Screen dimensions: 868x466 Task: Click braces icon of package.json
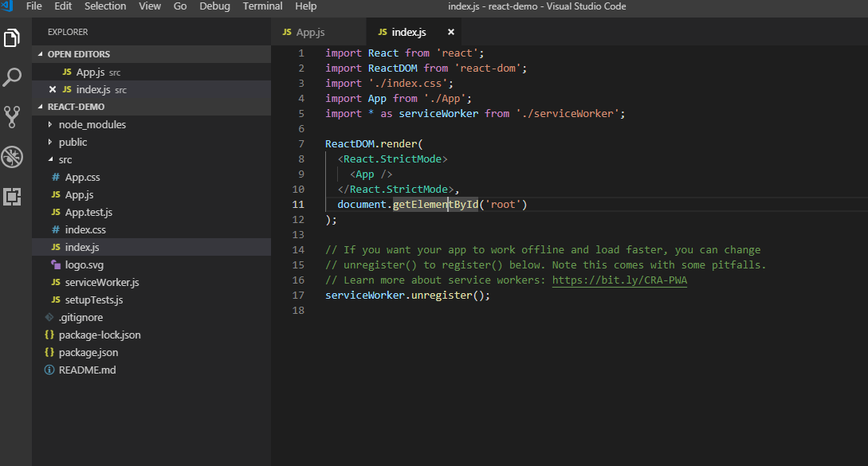point(49,352)
